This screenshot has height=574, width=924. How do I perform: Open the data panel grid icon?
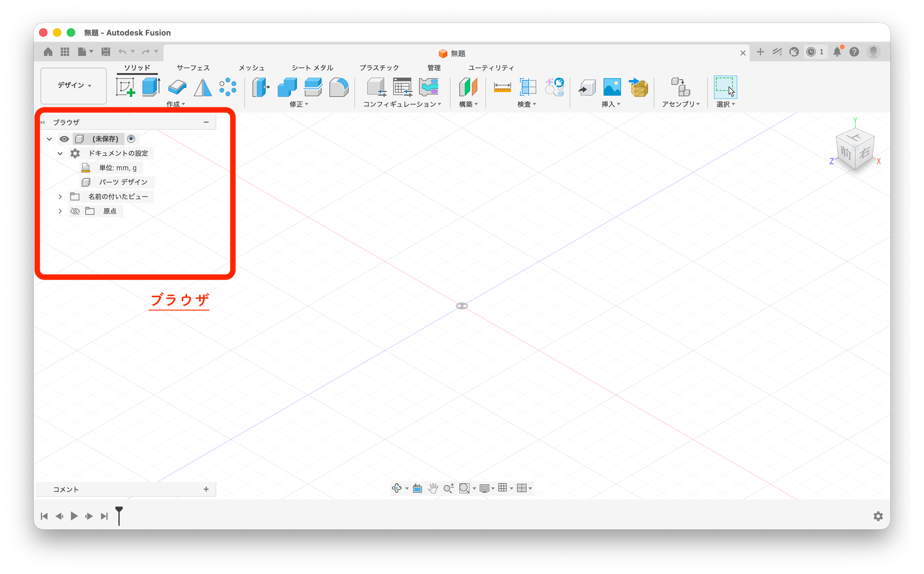click(x=65, y=52)
